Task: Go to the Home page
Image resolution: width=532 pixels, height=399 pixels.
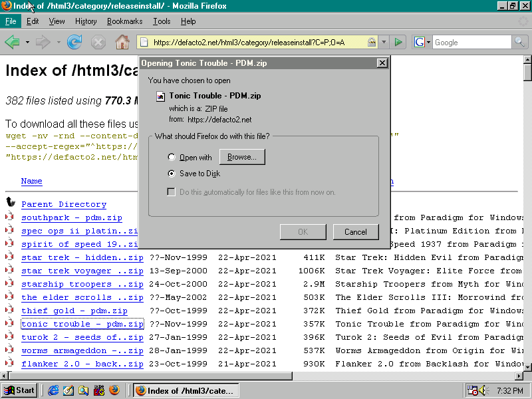Action: pos(122,43)
